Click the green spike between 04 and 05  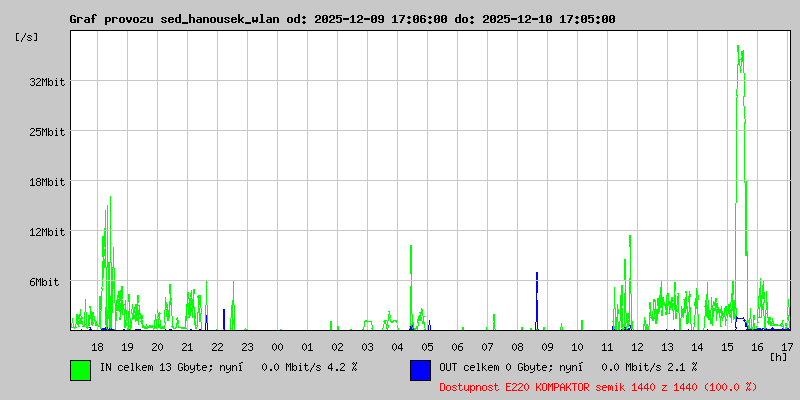[411, 286]
